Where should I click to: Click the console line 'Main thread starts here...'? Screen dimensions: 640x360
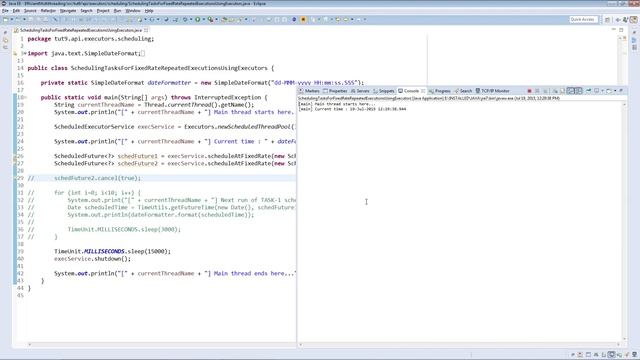tap(336, 104)
